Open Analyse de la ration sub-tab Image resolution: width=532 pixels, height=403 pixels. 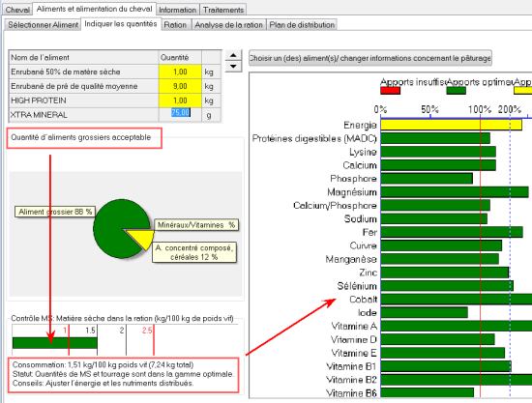pyautogui.click(x=228, y=25)
